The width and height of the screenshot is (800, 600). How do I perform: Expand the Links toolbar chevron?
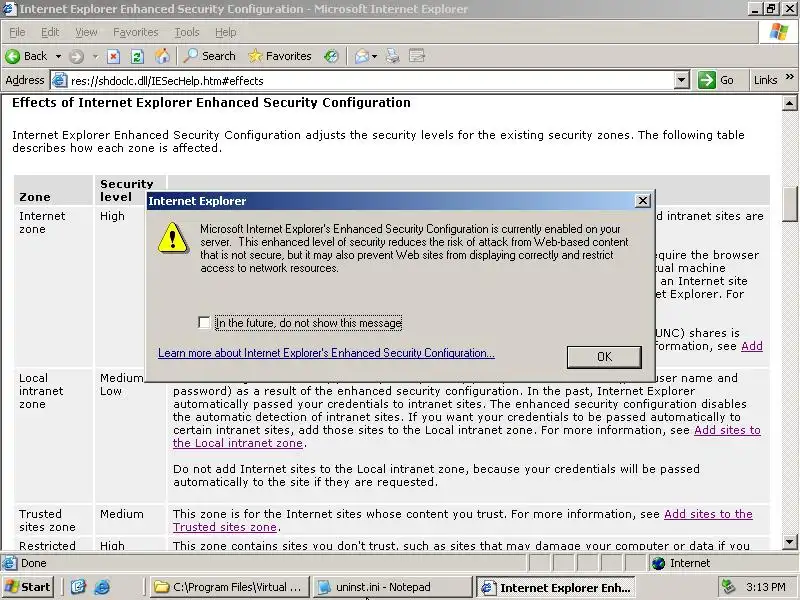pyautogui.click(x=789, y=77)
